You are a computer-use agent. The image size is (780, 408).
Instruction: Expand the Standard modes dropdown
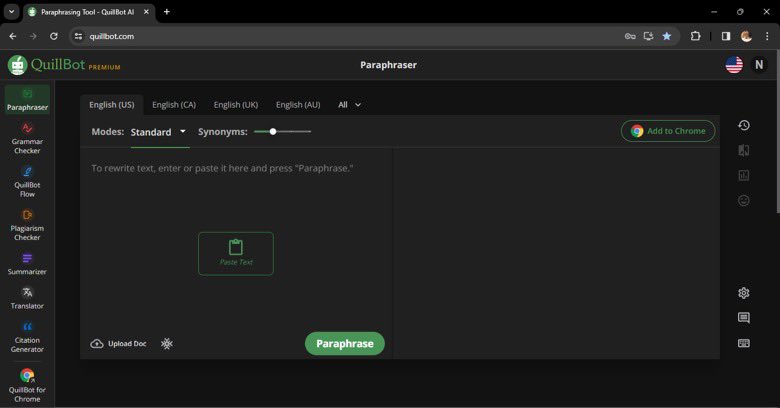pos(159,132)
